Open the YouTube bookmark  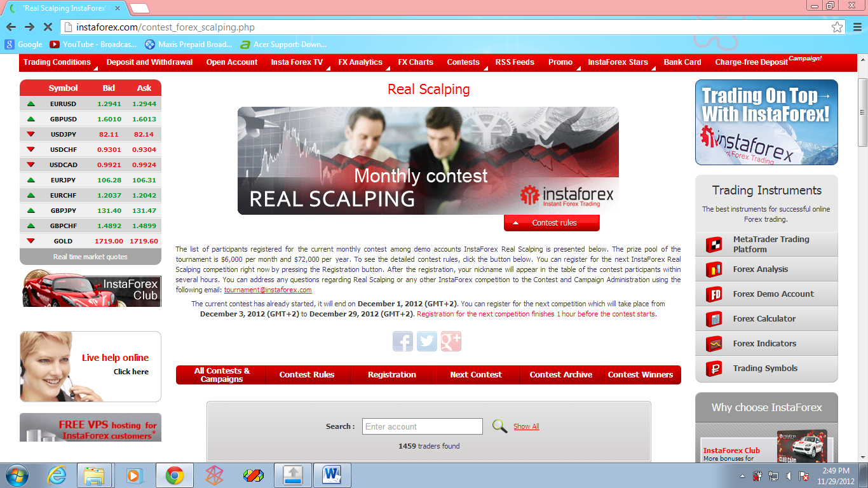[93, 44]
